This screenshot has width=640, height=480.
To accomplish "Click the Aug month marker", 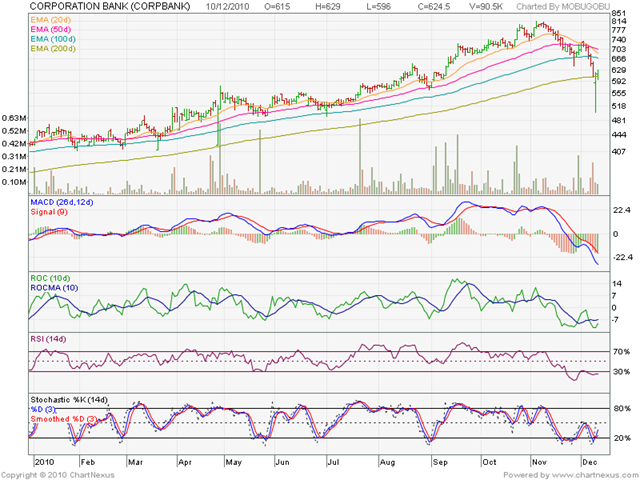I will pyautogui.click(x=387, y=462).
